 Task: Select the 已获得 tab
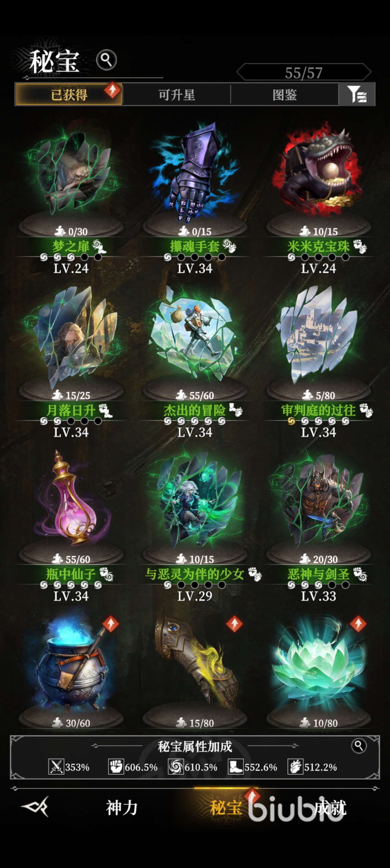69,95
